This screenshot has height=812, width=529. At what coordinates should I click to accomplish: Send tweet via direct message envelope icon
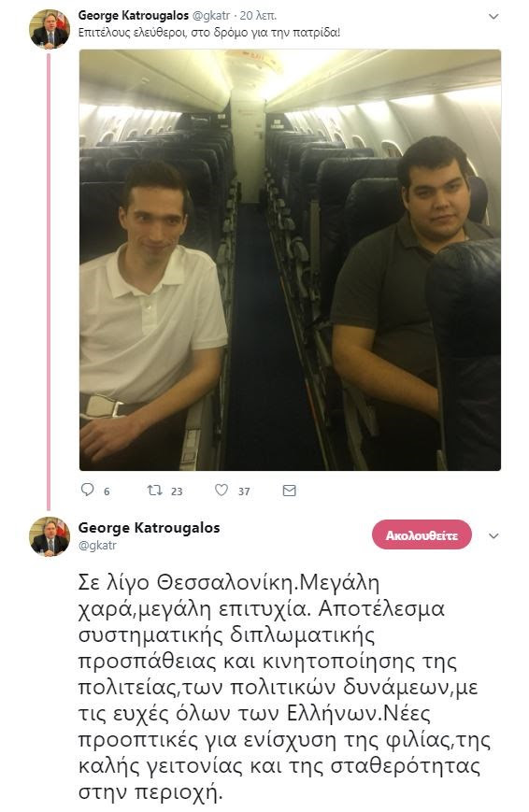click(289, 491)
